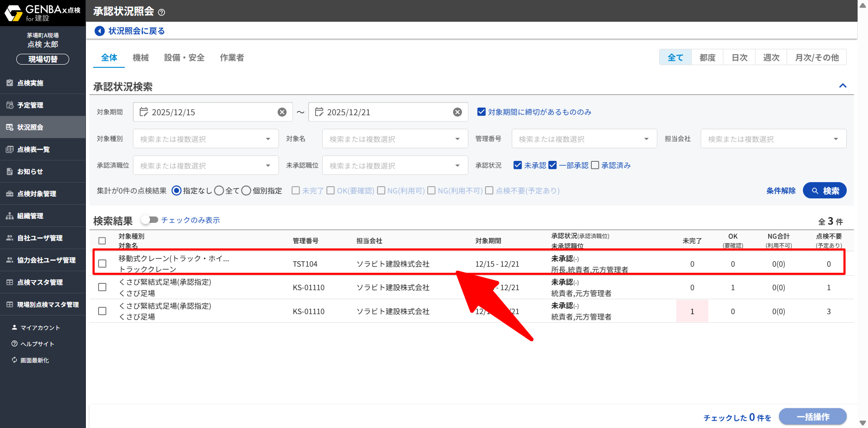Click the 画面最新化 refresh icon
This screenshot has height=428, width=868.
[14, 360]
